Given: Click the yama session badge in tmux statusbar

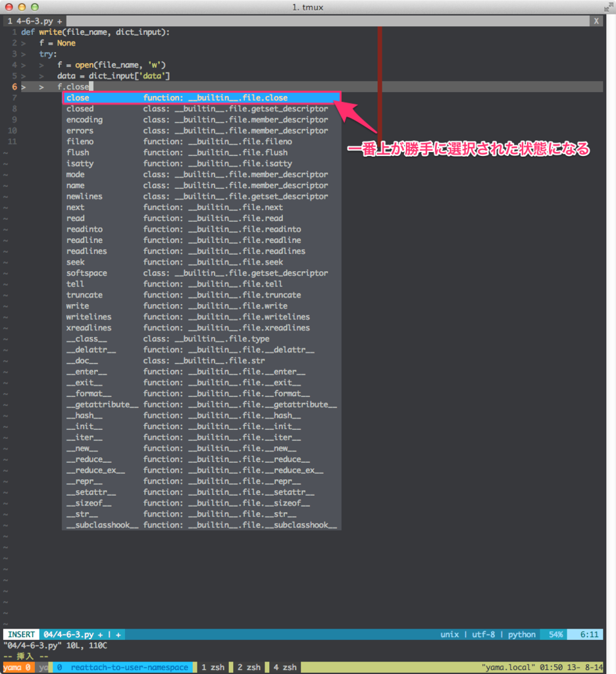Looking at the screenshot, I should 20,667.
